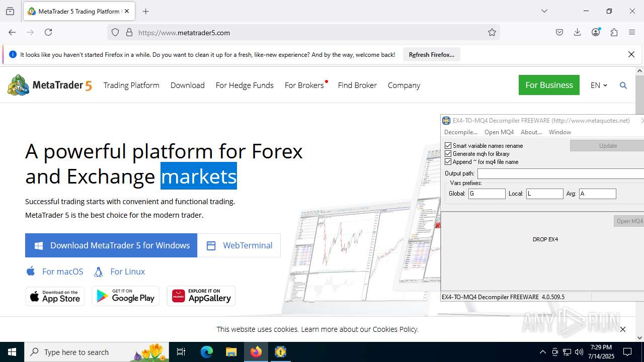Image resolution: width=644 pixels, height=362 pixels.
Task: Click the MetaTrader 5 logo
Action: click(x=50, y=85)
